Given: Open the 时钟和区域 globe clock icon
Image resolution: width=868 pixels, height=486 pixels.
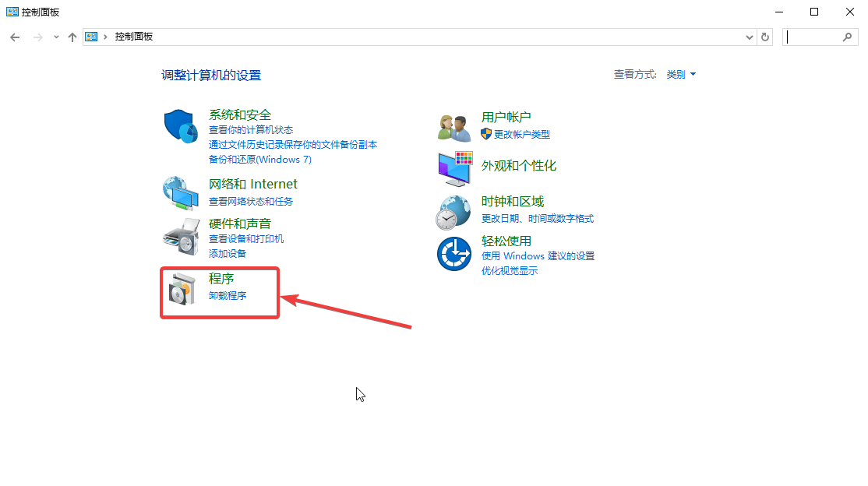Looking at the screenshot, I should point(453,213).
